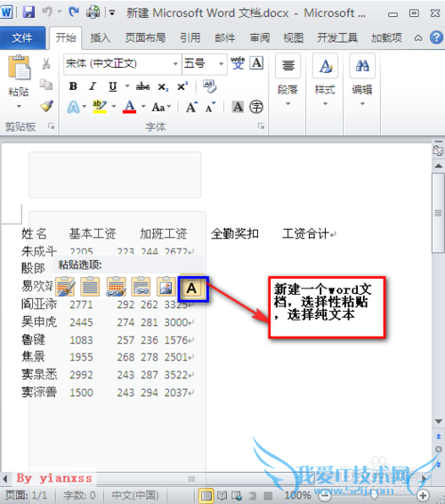Screen dimensions: 445x504
Task: Click the vertical scrollbar down arrow
Action: coord(438,421)
